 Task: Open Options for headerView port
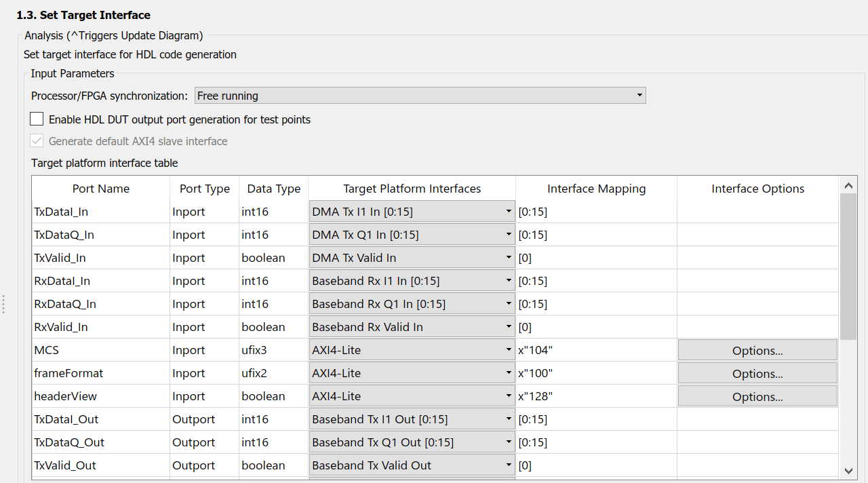click(757, 397)
